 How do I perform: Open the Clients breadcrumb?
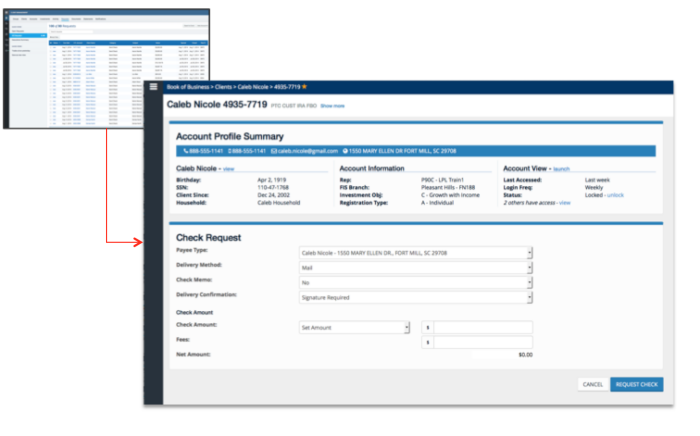click(x=223, y=87)
